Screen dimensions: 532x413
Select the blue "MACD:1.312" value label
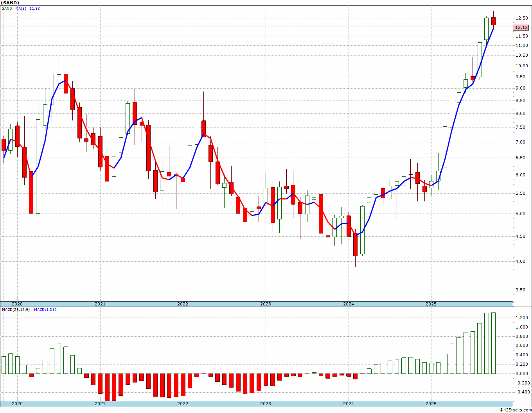pyautogui.click(x=45, y=310)
